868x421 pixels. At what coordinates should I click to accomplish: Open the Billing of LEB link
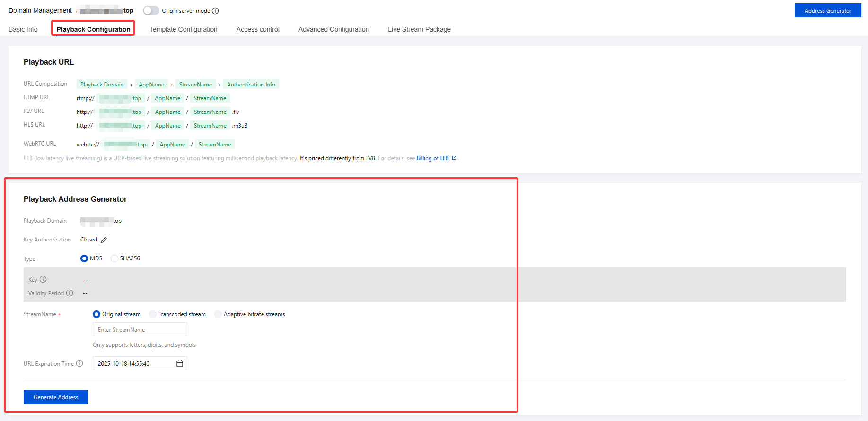pyautogui.click(x=432, y=158)
